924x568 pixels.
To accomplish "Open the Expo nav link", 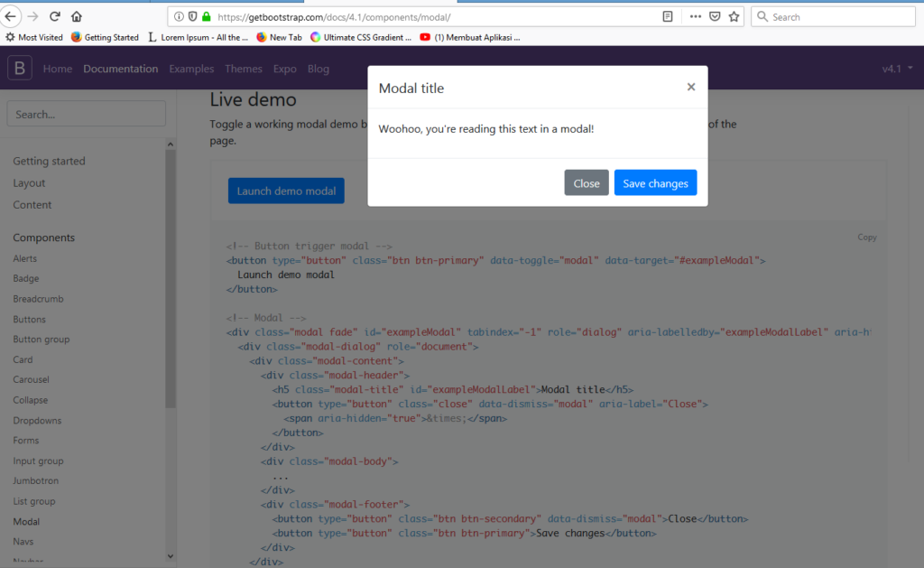I will pos(284,69).
